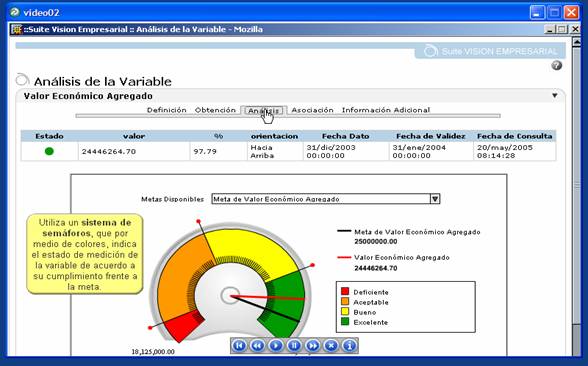The image size is (588, 366).
Task: Switch to the Obtención tab
Action: tap(215, 110)
